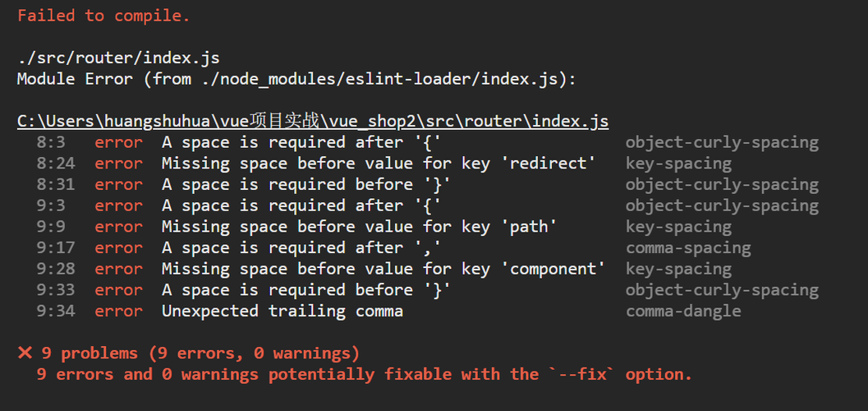Viewport: 868px width, 411px height.
Task: Select the 'key-spacing' rule for key 'redirect'
Action: 678,164
